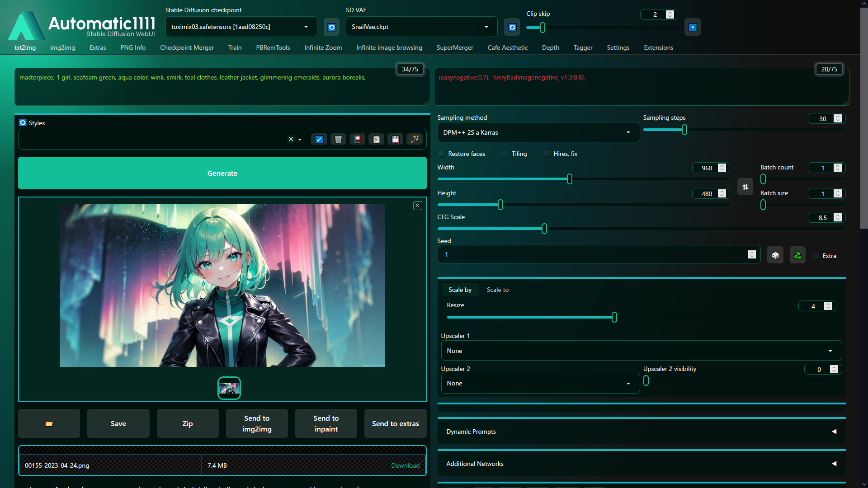Refresh the Stable Diffusion checkpoint list
This screenshot has height=488, width=868.
pyautogui.click(x=332, y=27)
